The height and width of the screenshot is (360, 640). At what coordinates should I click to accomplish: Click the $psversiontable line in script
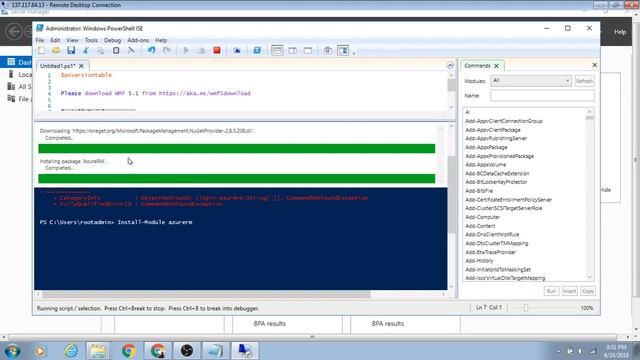(86, 75)
